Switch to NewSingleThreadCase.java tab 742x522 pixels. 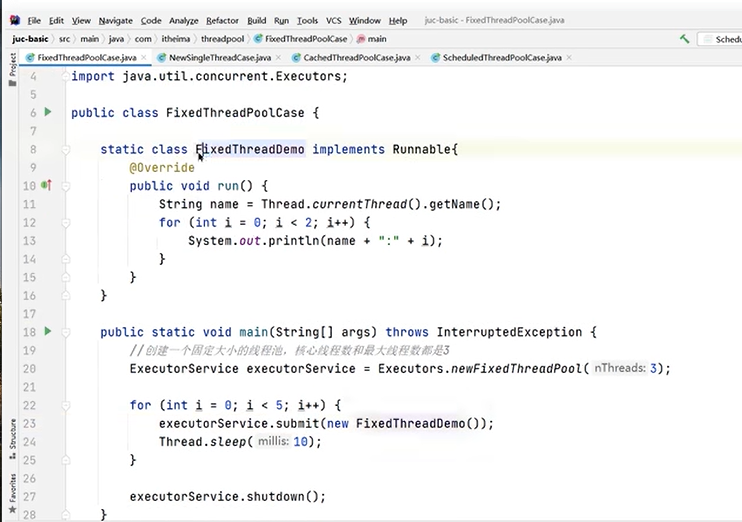point(220,58)
